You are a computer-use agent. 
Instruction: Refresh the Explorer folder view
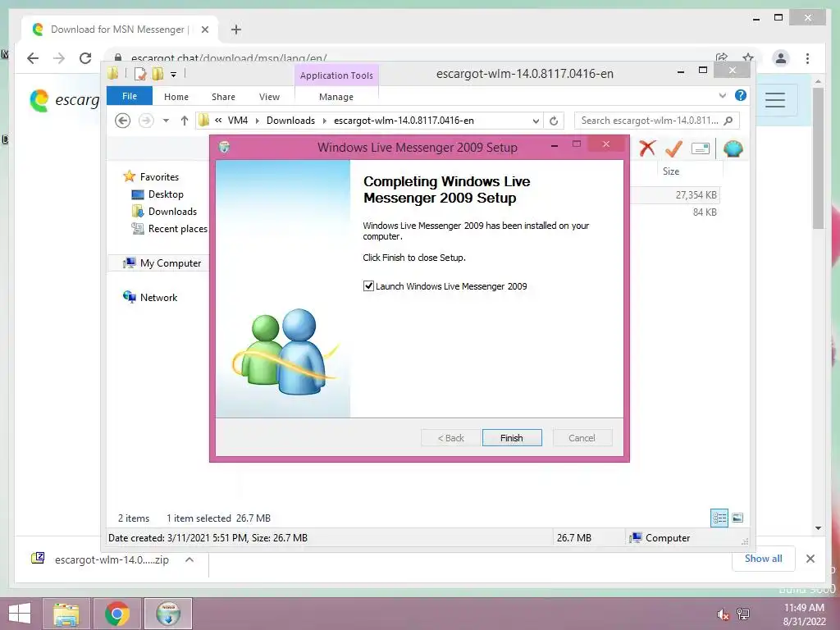(554, 121)
